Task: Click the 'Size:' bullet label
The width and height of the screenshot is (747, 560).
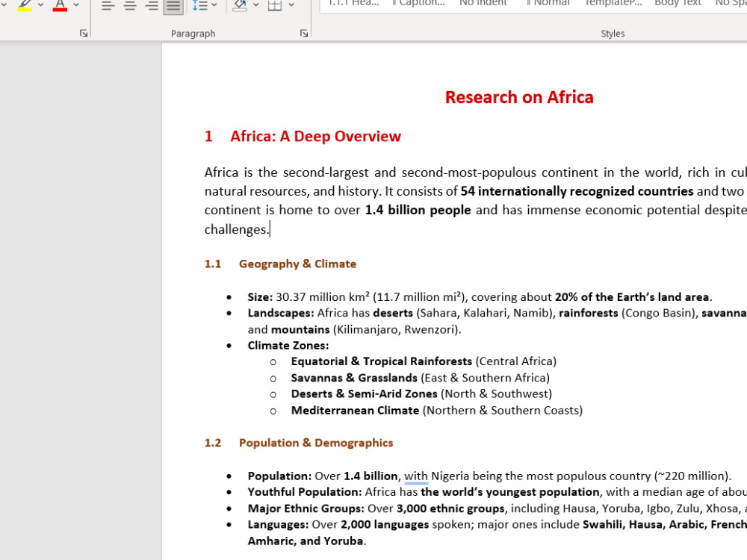Action: (x=260, y=297)
